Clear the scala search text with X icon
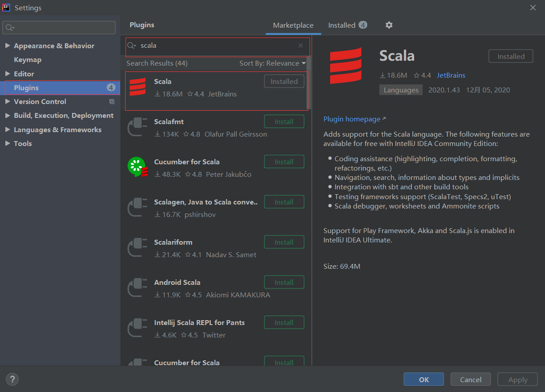 coord(301,46)
